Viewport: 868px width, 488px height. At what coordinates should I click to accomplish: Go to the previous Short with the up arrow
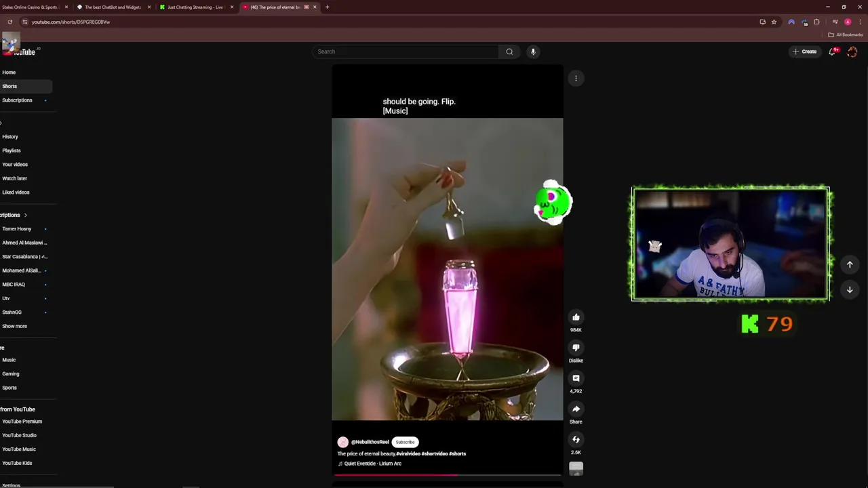click(x=850, y=264)
